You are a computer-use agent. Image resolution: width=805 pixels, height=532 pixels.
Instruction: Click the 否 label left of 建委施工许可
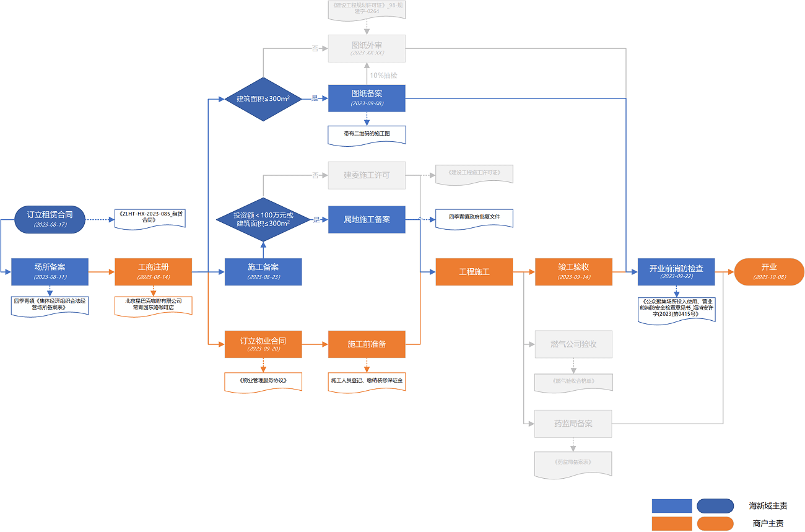click(315, 175)
